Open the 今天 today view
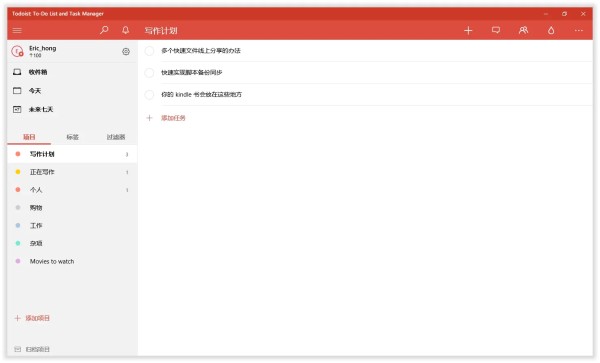600x363 pixels. point(72,91)
